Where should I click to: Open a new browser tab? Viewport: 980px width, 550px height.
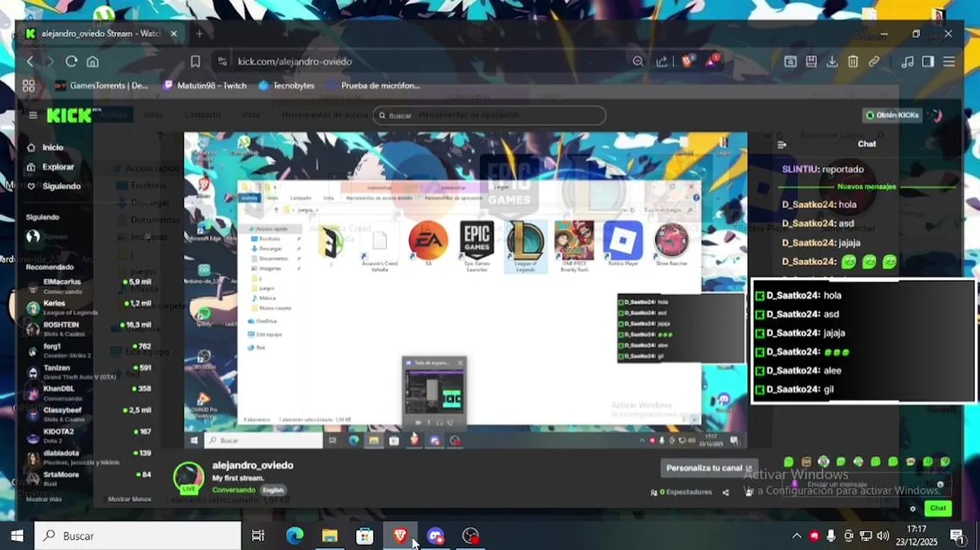tap(199, 34)
